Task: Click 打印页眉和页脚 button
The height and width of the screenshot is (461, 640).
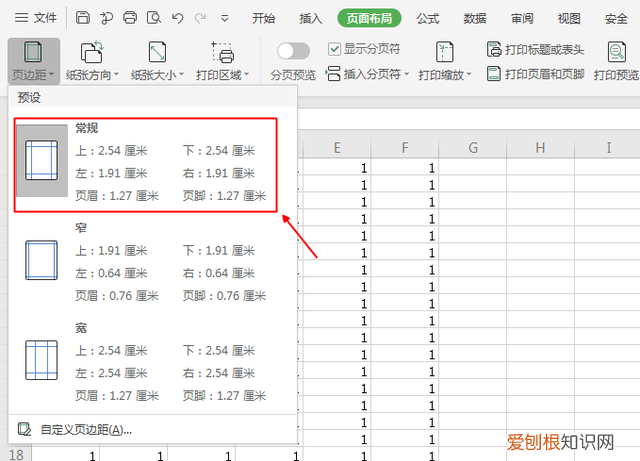Action: [535, 74]
